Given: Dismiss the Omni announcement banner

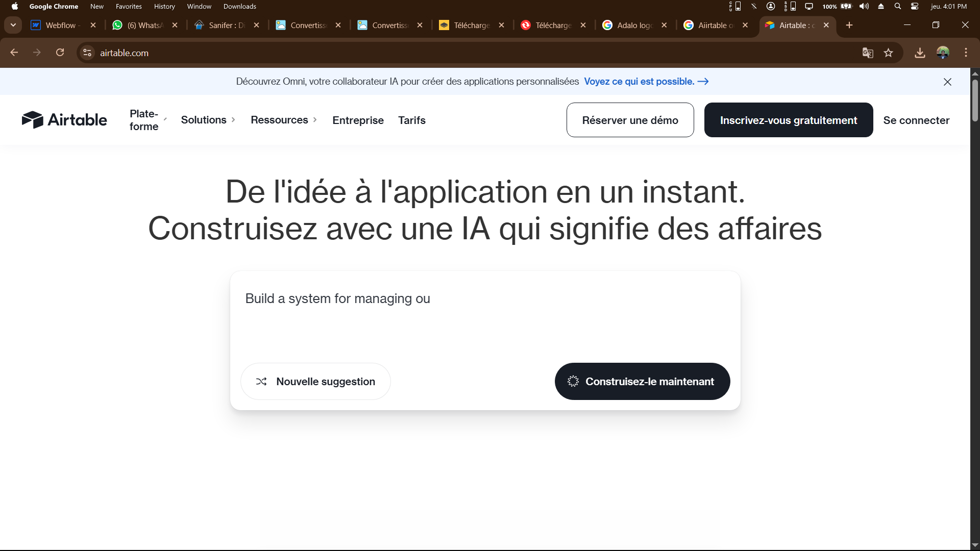Looking at the screenshot, I should [x=947, y=82].
